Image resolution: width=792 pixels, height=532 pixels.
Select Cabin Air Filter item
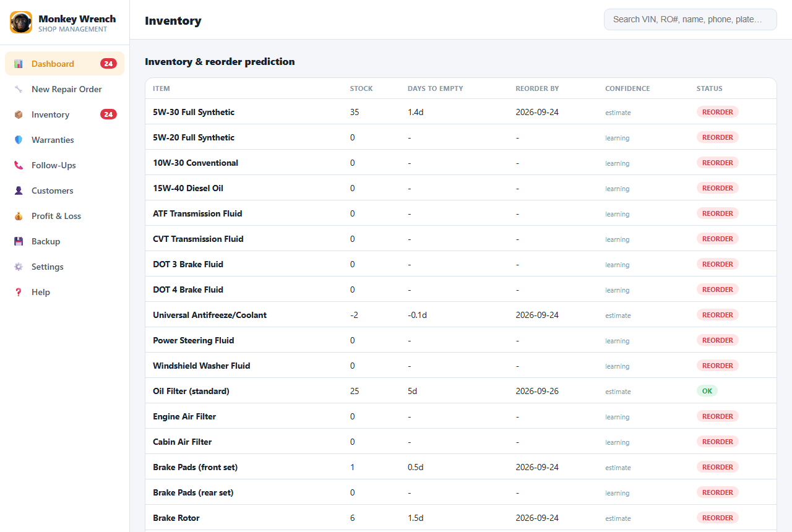click(183, 442)
